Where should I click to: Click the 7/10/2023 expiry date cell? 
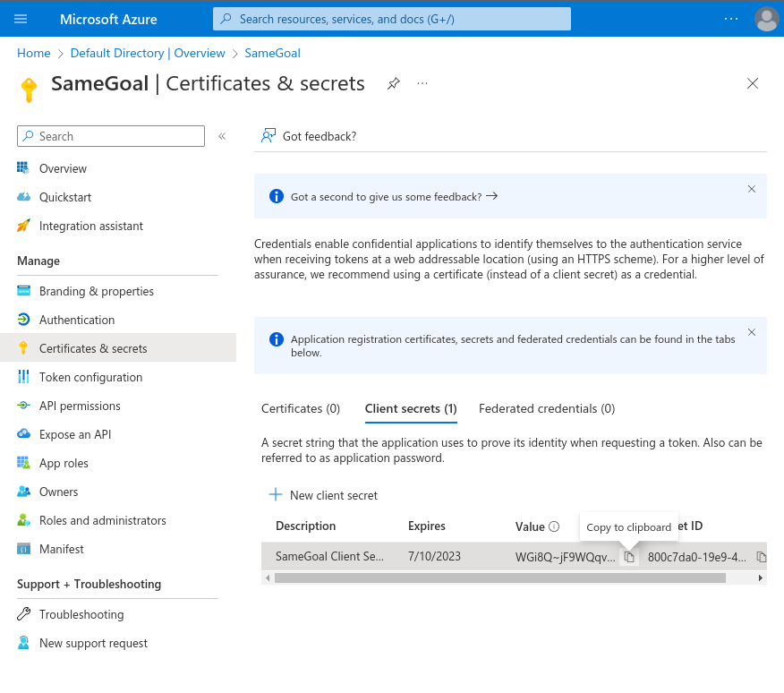tap(434, 556)
